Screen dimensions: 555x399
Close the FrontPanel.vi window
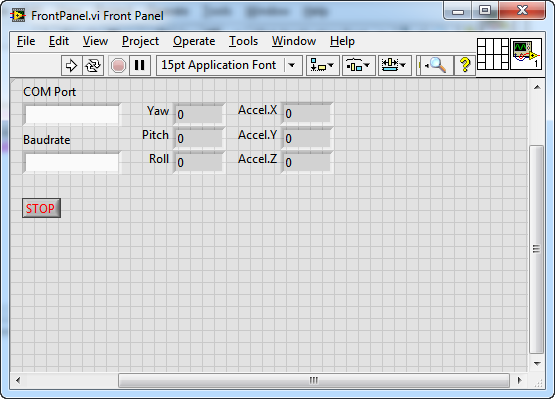click(x=522, y=11)
